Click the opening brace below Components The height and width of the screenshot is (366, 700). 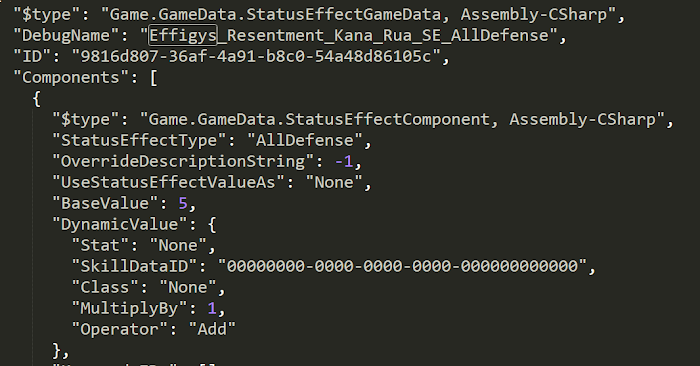click(37, 99)
